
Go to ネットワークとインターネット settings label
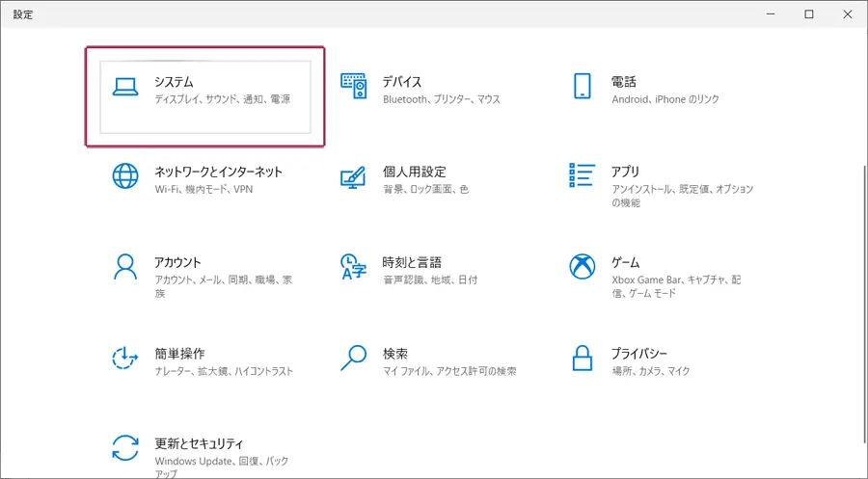point(218,172)
